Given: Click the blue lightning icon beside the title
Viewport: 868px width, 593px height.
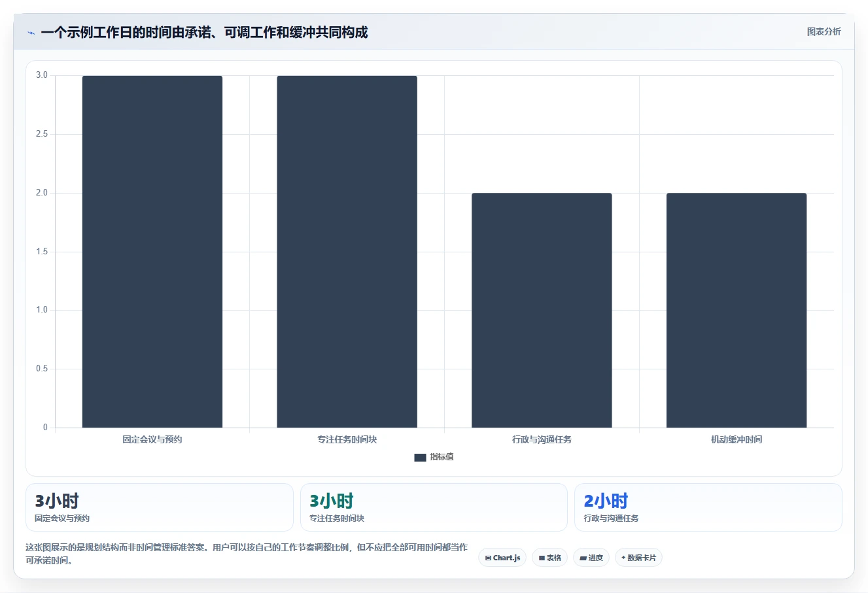Looking at the screenshot, I should (31, 33).
